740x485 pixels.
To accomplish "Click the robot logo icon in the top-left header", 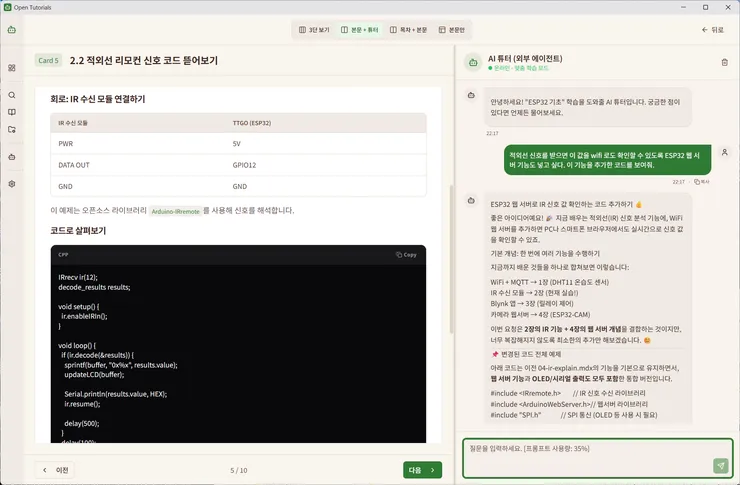I will click(x=12, y=30).
